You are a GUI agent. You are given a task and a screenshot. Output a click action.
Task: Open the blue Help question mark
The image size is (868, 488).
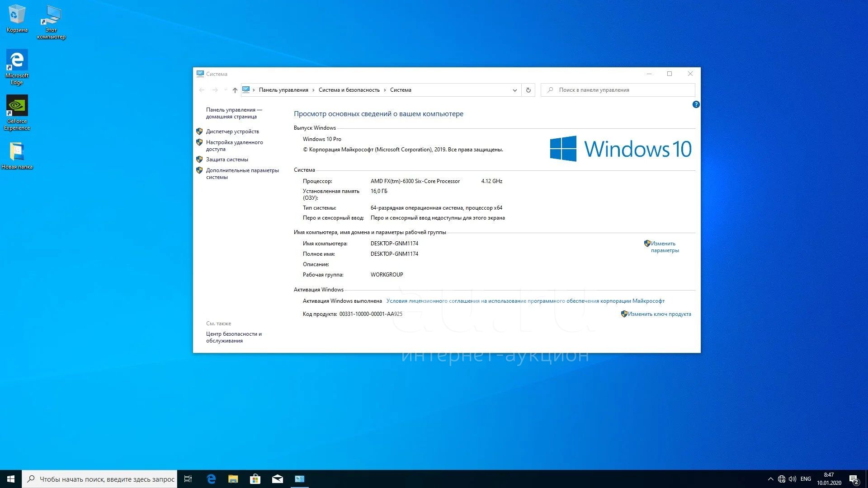point(696,104)
